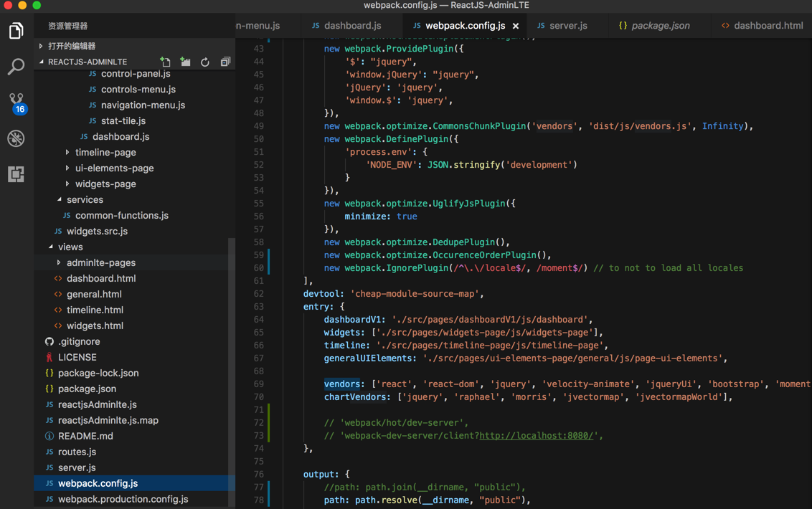
Task: Select README.md in the explorer
Action: pos(85,436)
